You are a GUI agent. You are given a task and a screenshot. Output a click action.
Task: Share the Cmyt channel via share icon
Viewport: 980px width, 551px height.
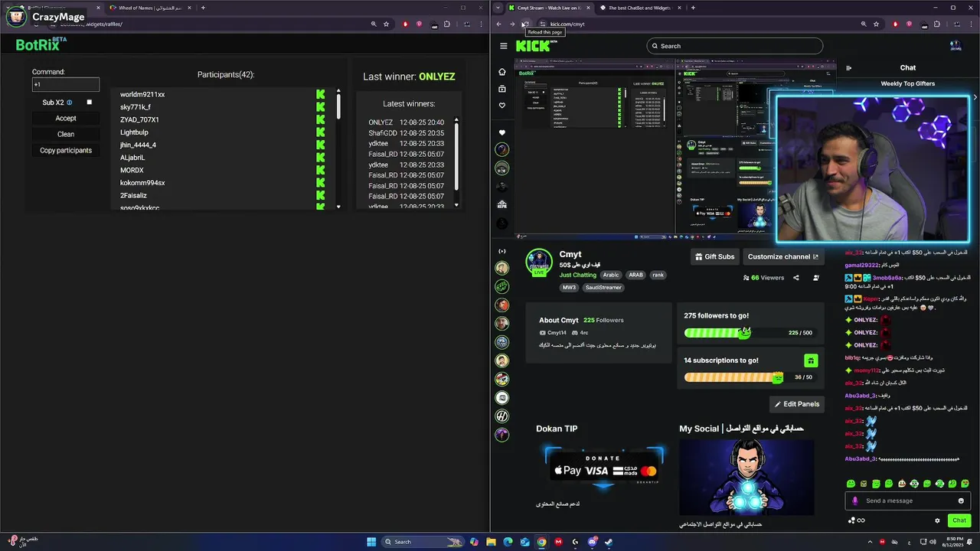pyautogui.click(x=796, y=278)
